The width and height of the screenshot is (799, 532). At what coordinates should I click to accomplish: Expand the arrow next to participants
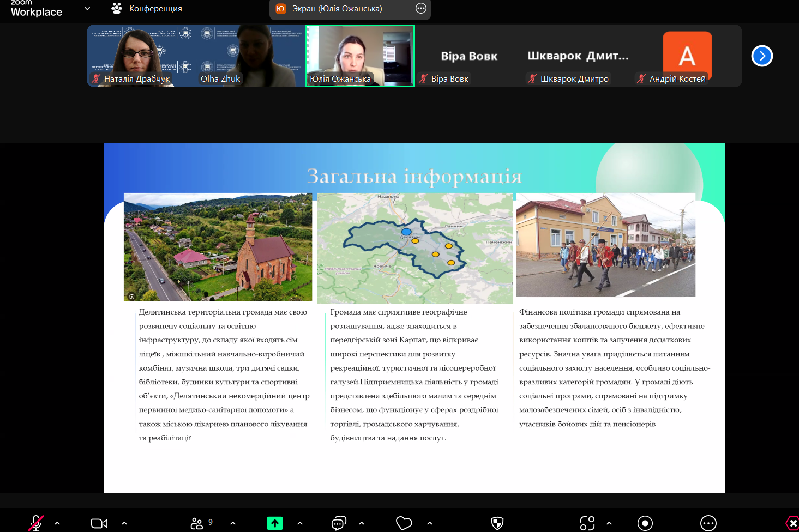tap(233, 523)
